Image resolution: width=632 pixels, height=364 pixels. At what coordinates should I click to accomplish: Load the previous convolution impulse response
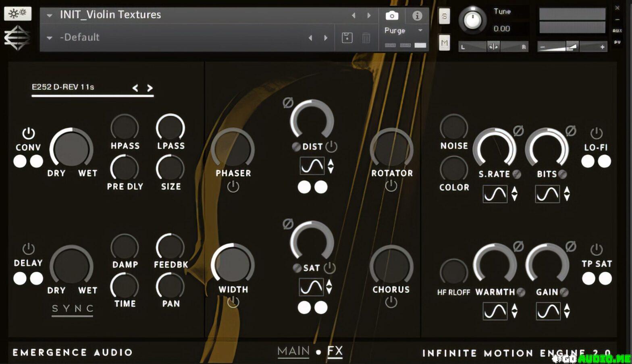point(135,88)
